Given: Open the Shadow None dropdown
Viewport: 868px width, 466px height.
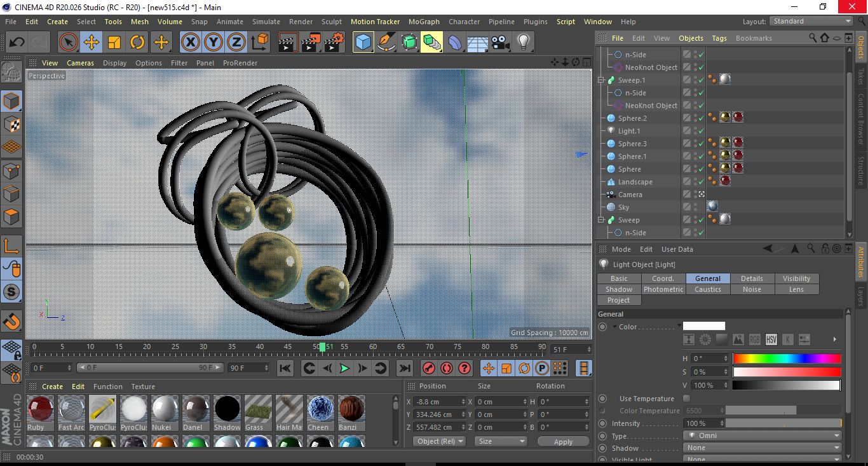Looking at the screenshot, I should pyautogui.click(x=762, y=448).
